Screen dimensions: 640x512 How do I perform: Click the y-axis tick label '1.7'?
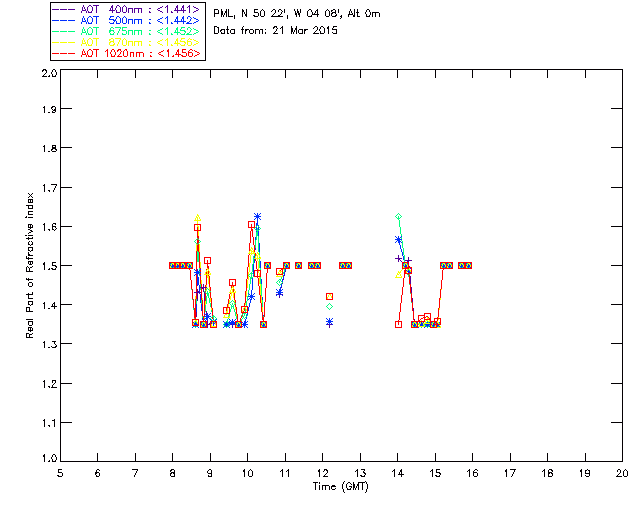click(49, 188)
